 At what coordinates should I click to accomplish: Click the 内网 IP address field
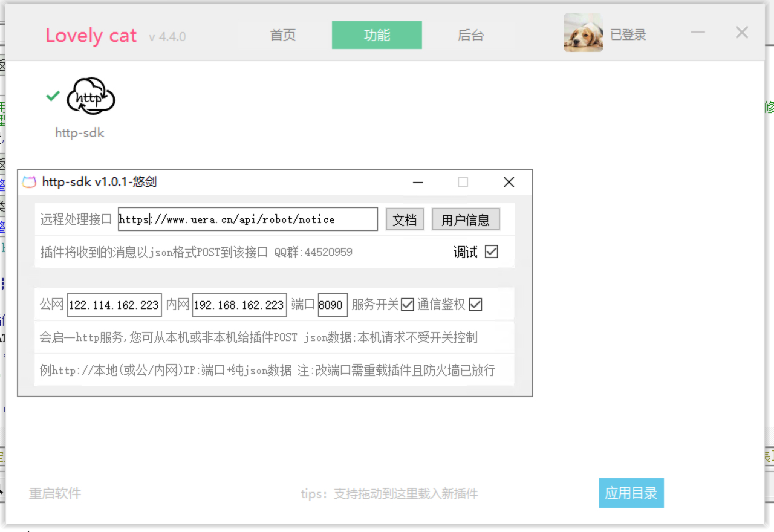[239, 305]
